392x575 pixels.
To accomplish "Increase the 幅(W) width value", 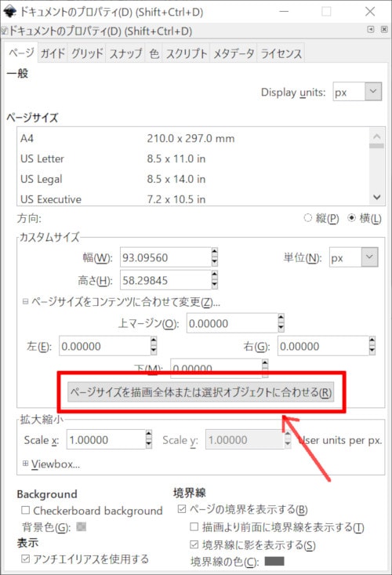I will pos(214,253).
